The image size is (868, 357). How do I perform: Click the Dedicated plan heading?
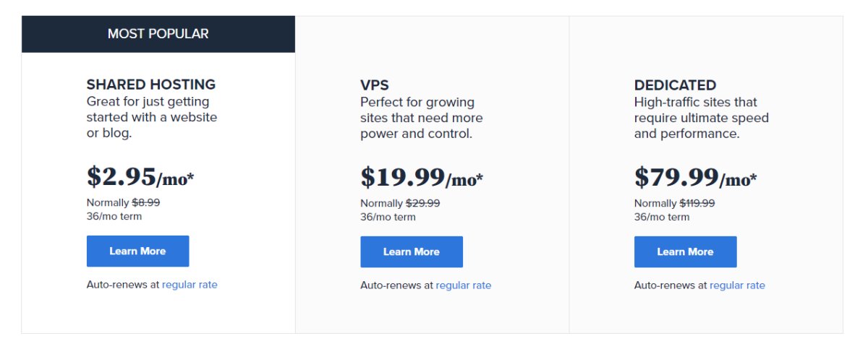pos(675,85)
